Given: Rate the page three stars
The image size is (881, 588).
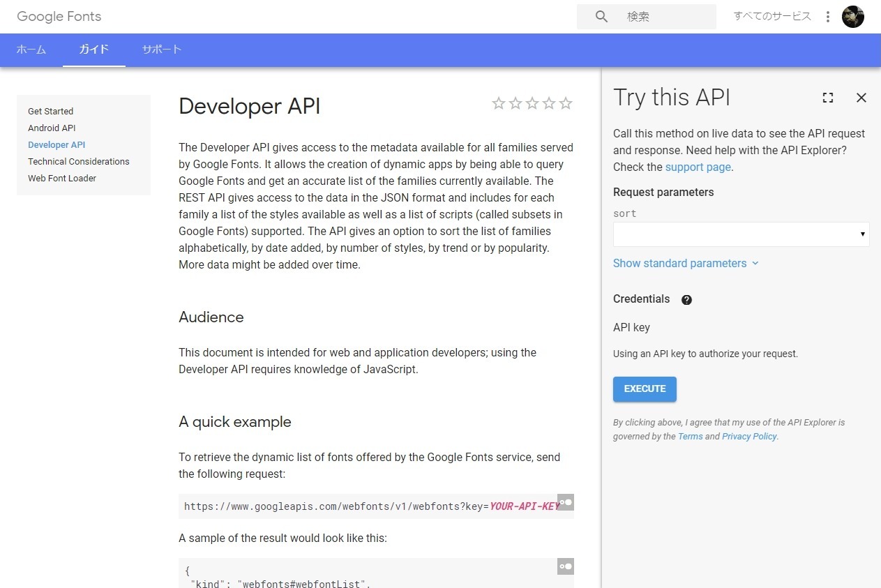Looking at the screenshot, I should pyautogui.click(x=532, y=103).
